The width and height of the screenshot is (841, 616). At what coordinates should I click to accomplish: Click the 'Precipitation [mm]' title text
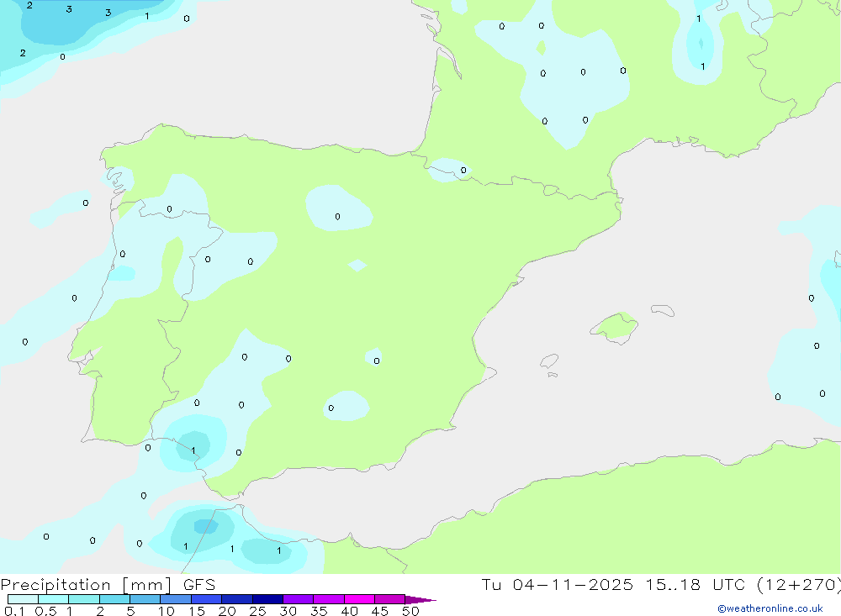(86, 585)
